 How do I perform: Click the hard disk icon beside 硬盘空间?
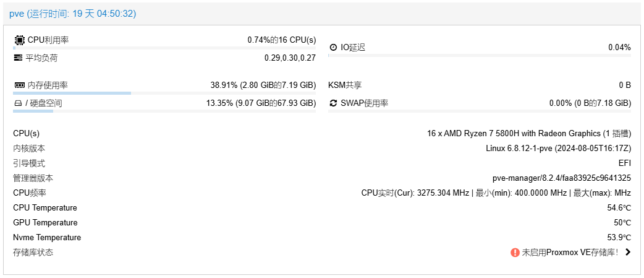tap(18, 103)
